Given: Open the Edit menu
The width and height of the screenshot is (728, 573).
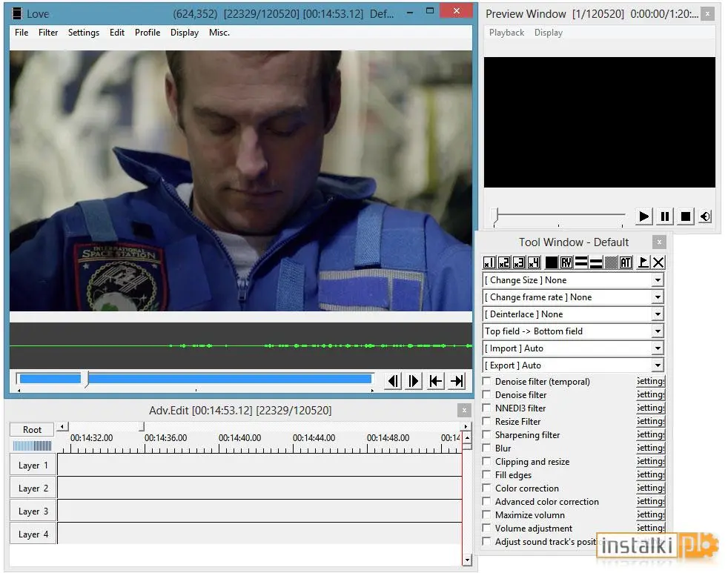Looking at the screenshot, I should pyautogui.click(x=117, y=33).
